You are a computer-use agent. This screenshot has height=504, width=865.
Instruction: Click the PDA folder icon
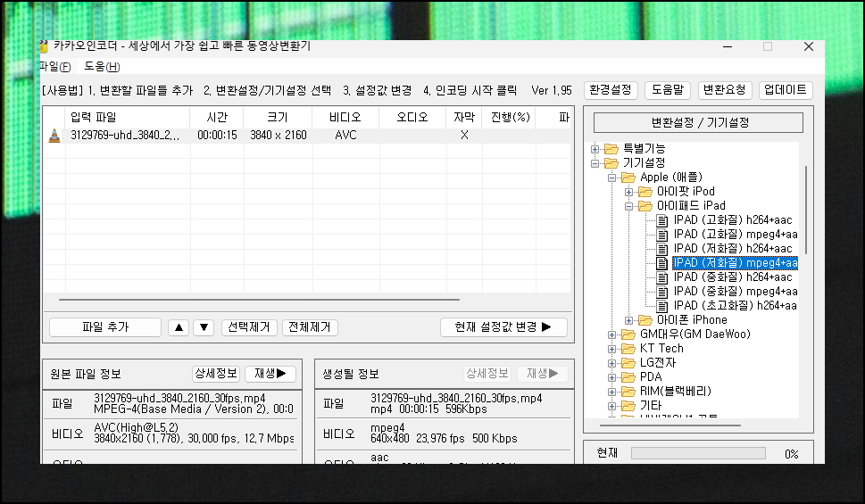tap(628, 377)
